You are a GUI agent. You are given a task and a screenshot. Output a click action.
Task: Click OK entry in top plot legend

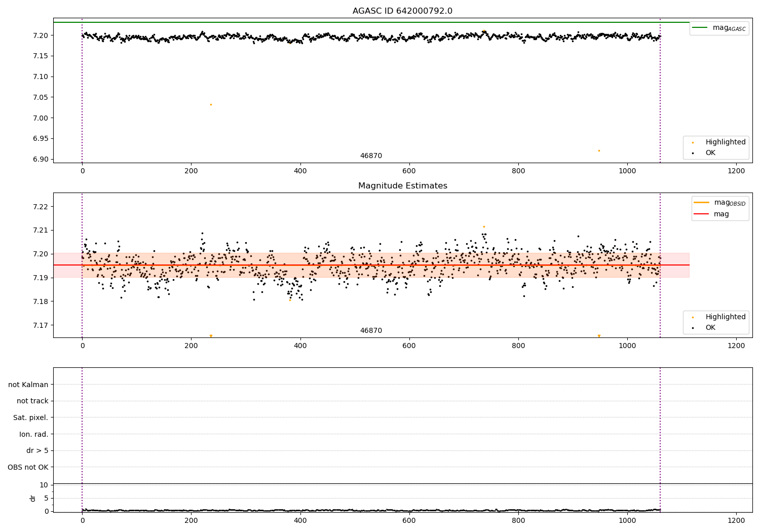(710, 153)
